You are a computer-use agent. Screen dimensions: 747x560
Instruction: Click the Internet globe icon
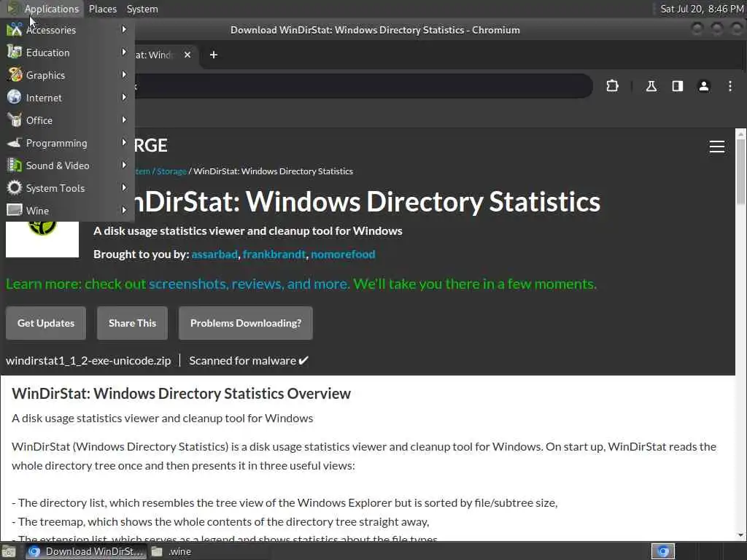15,97
